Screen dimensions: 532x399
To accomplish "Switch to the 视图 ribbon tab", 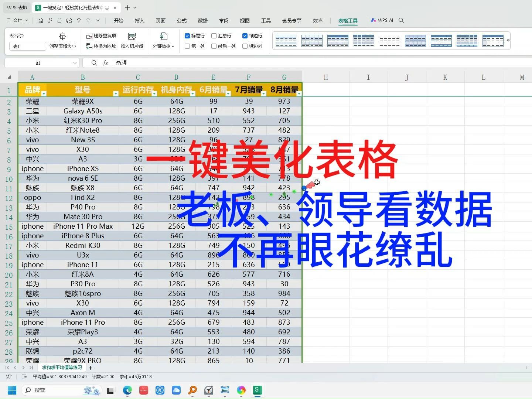I will point(245,21).
